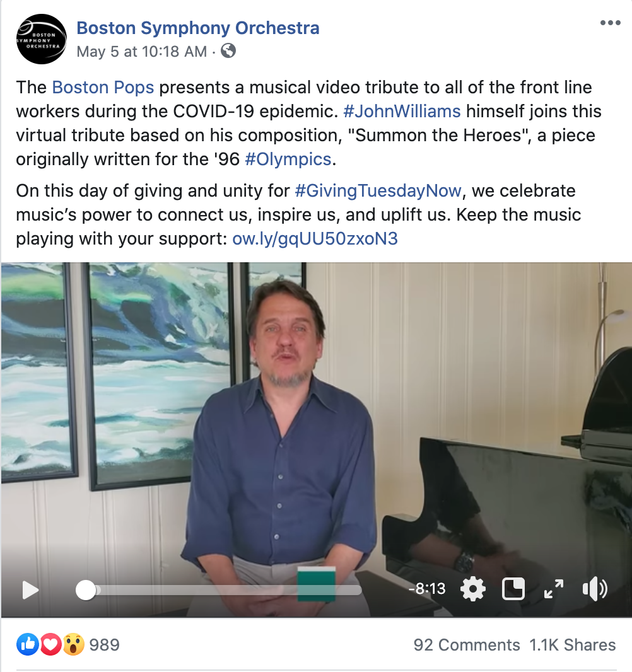Follow the ow.ly/gqUU50zxoN3 support link
Image resolution: width=632 pixels, height=672 pixels.
click(x=315, y=239)
